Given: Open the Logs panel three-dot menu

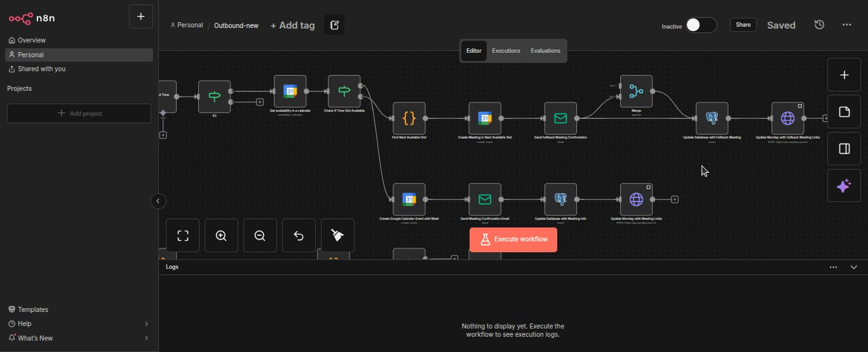Looking at the screenshot, I should point(833,267).
